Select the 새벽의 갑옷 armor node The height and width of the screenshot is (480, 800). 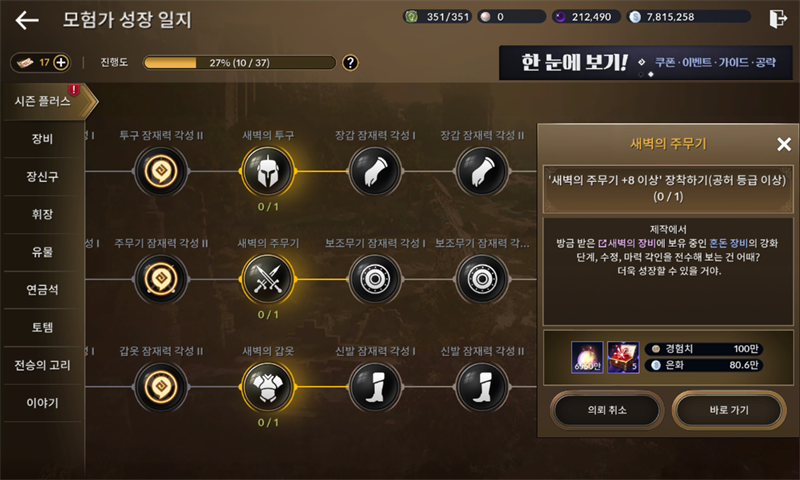[x=268, y=387]
